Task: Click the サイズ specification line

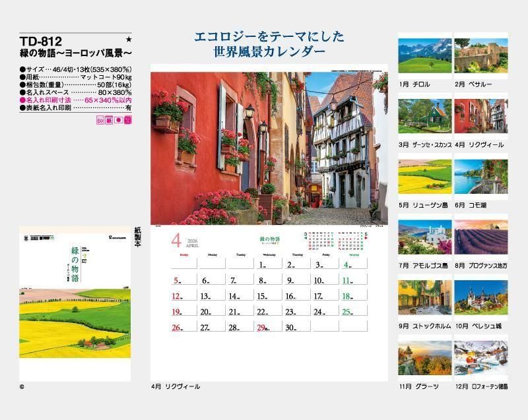Action: [x=75, y=69]
